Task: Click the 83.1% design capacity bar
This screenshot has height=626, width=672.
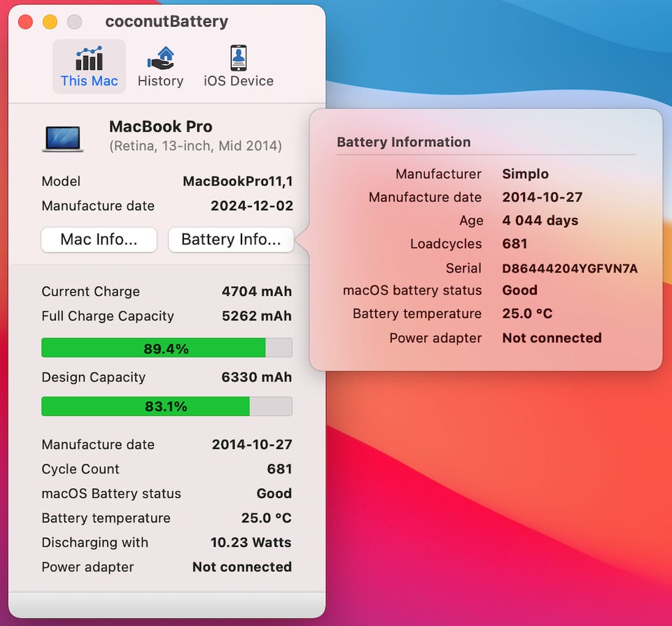Action: (167, 406)
